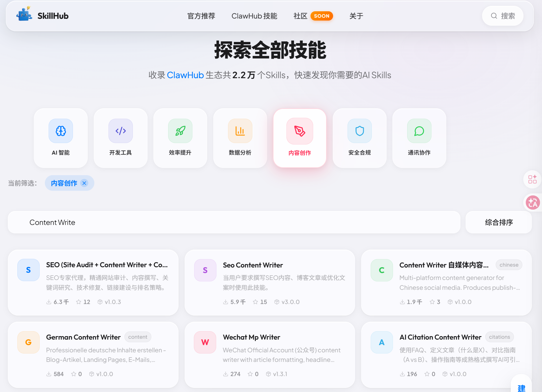Click the 内容创作 filter chip label
This screenshot has height=392, width=542.
(64, 183)
